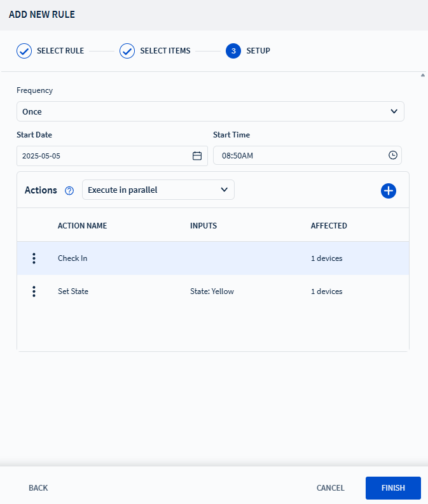Click the Select Rule completed checkmark icon
This screenshot has height=504, width=428.
point(24,51)
